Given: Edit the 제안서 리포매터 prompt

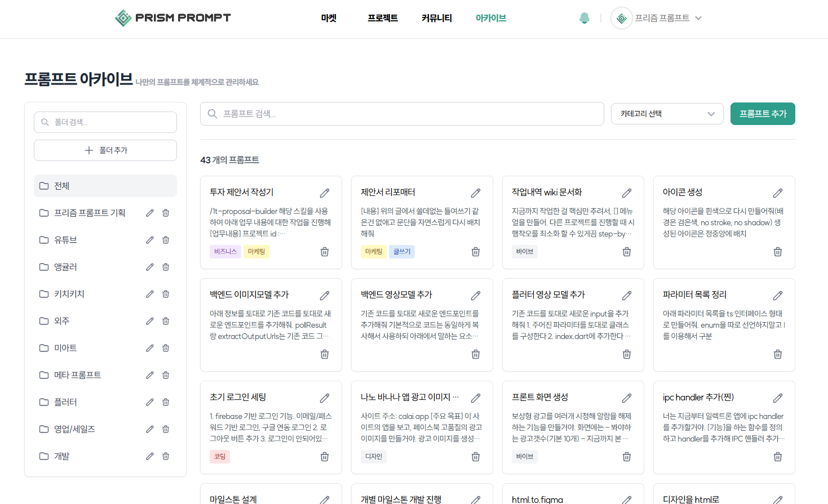Looking at the screenshot, I should coord(476,193).
